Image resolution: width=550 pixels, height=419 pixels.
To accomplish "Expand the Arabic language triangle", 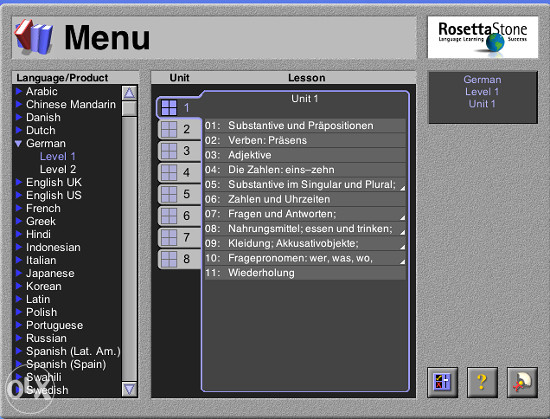I will click(19, 92).
